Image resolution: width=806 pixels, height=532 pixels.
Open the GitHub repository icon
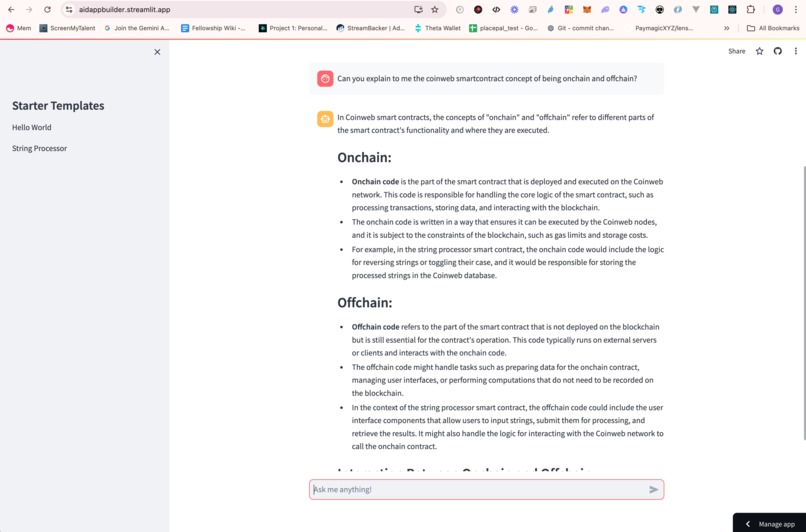click(778, 51)
